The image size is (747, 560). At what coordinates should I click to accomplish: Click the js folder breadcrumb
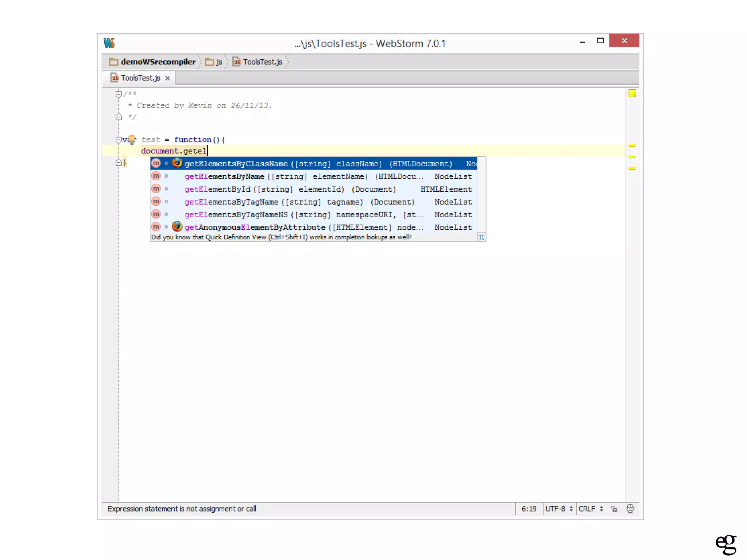click(214, 62)
